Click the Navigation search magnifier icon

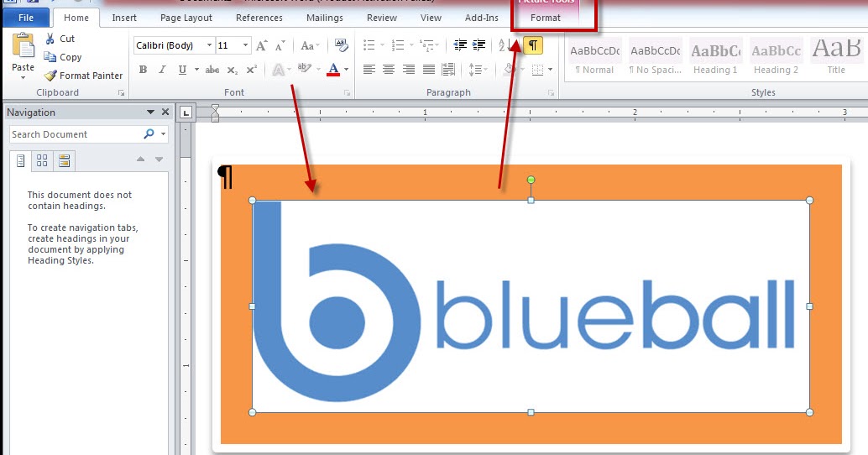click(149, 134)
